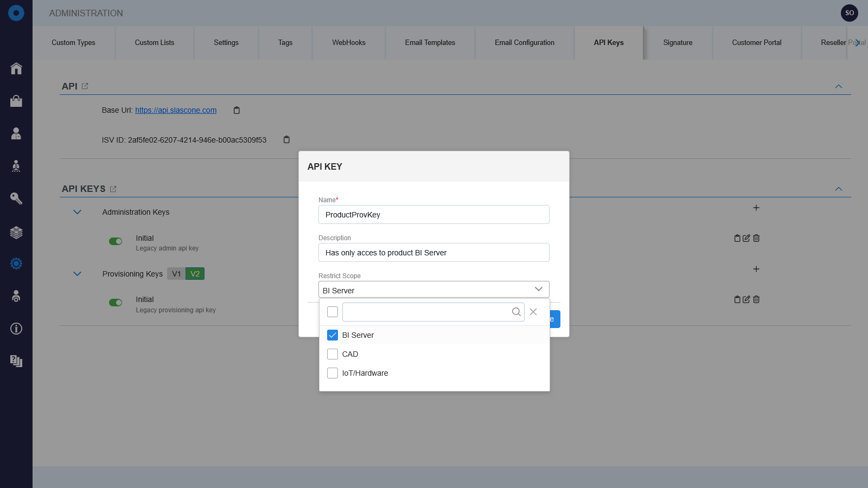This screenshot has height=488, width=868.
Task: Copy the ISV ID to clipboard
Action: (286, 140)
